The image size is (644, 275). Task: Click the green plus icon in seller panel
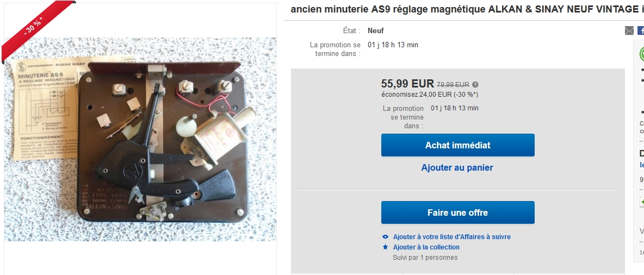pos(642,202)
